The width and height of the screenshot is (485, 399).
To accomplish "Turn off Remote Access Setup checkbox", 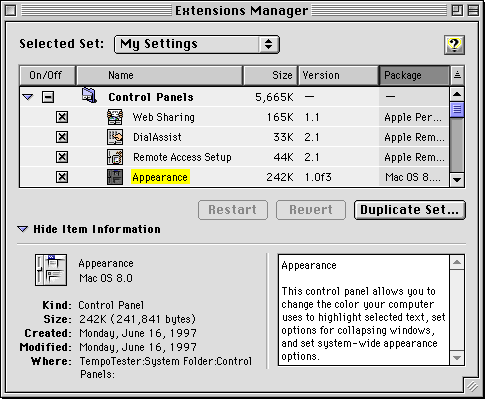I will coord(62,157).
